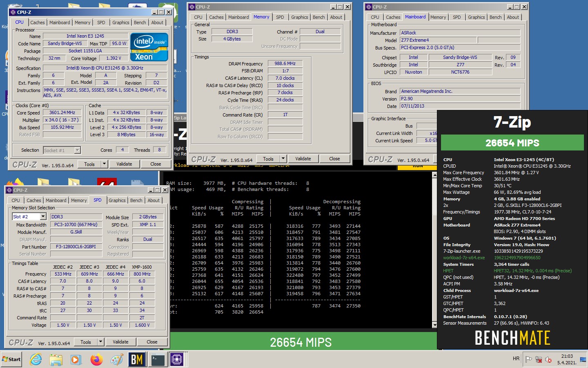The image size is (588, 368).
Task: Open About tab in CPU window
Action: (x=157, y=22)
